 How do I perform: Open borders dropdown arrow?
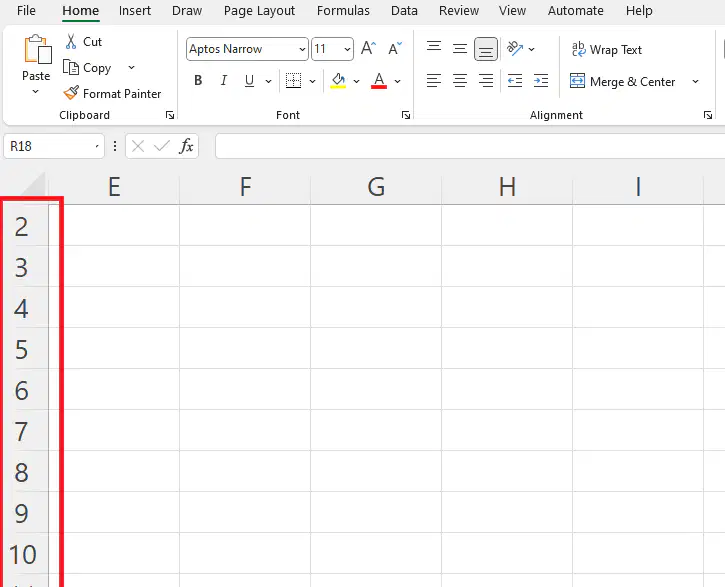click(x=313, y=81)
